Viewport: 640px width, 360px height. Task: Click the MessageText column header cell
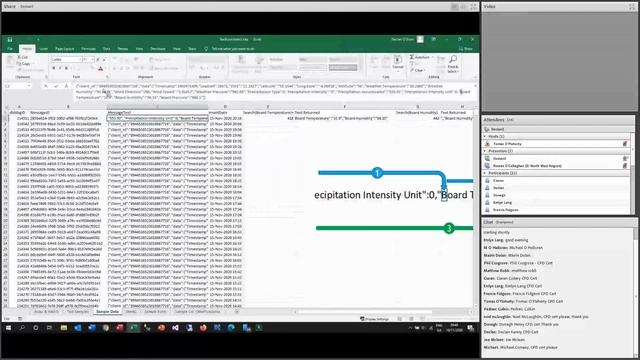[x=158, y=112]
